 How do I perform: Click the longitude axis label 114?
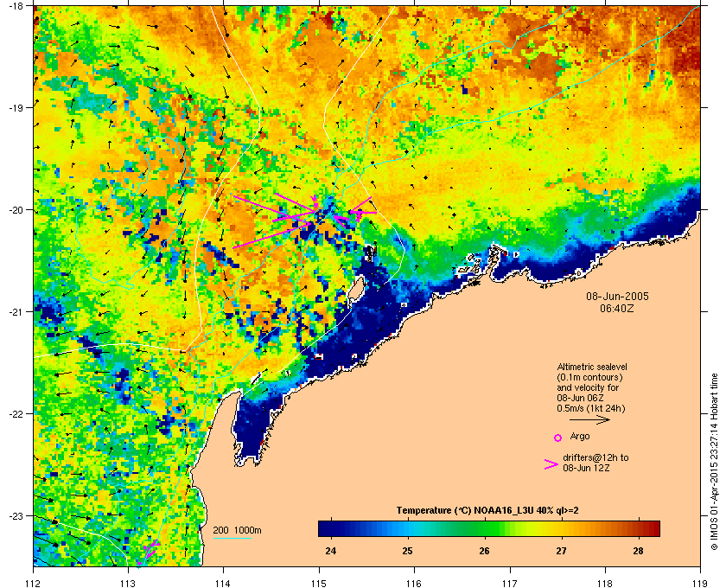(x=223, y=584)
